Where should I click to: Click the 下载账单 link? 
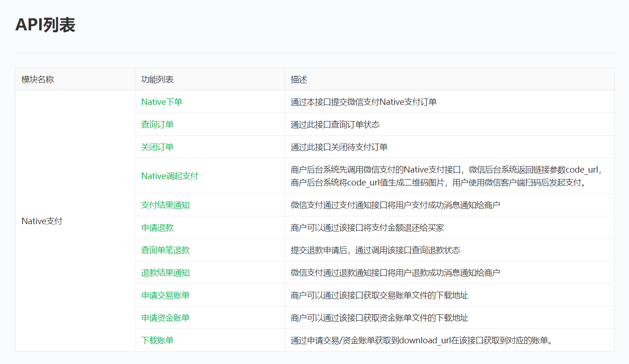pyautogui.click(x=157, y=340)
